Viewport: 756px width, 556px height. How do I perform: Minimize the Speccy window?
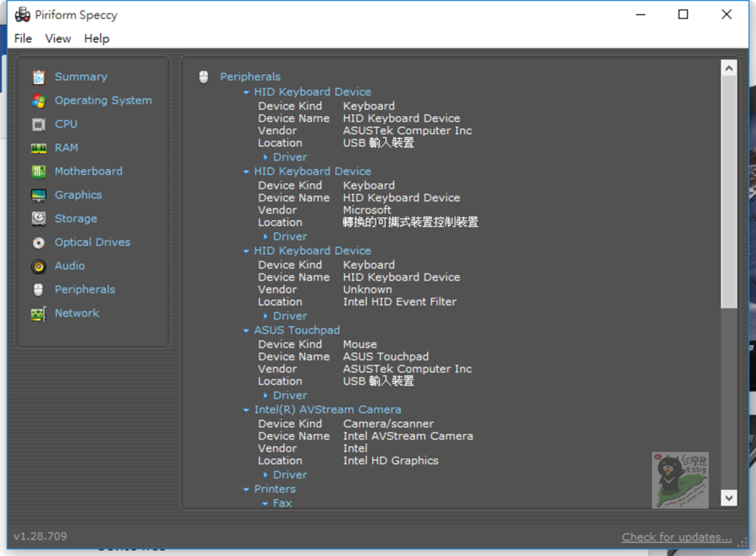(640, 15)
